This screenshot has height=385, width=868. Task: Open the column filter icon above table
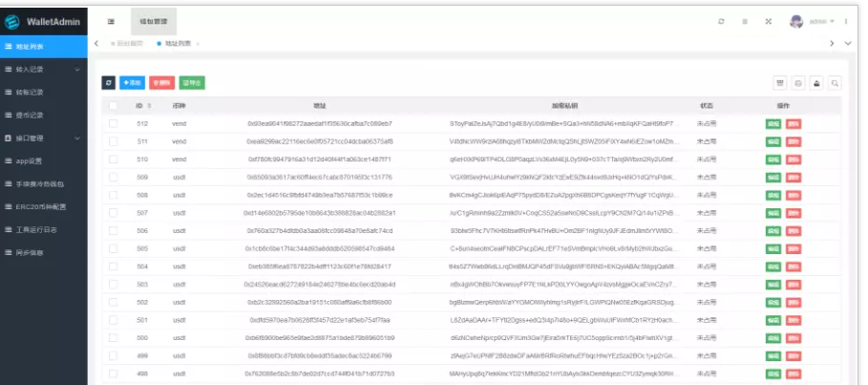click(x=780, y=83)
